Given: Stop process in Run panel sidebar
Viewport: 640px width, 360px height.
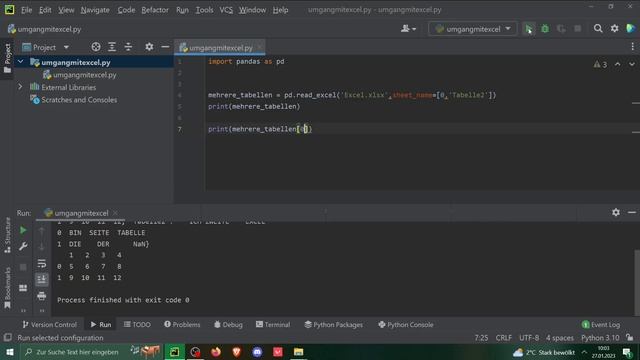Looking at the screenshot, I should [23, 267].
